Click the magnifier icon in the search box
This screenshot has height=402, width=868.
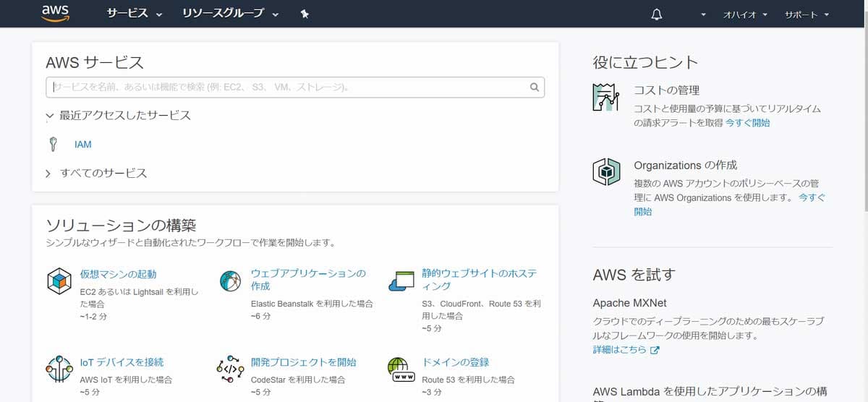pyautogui.click(x=535, y=87)
